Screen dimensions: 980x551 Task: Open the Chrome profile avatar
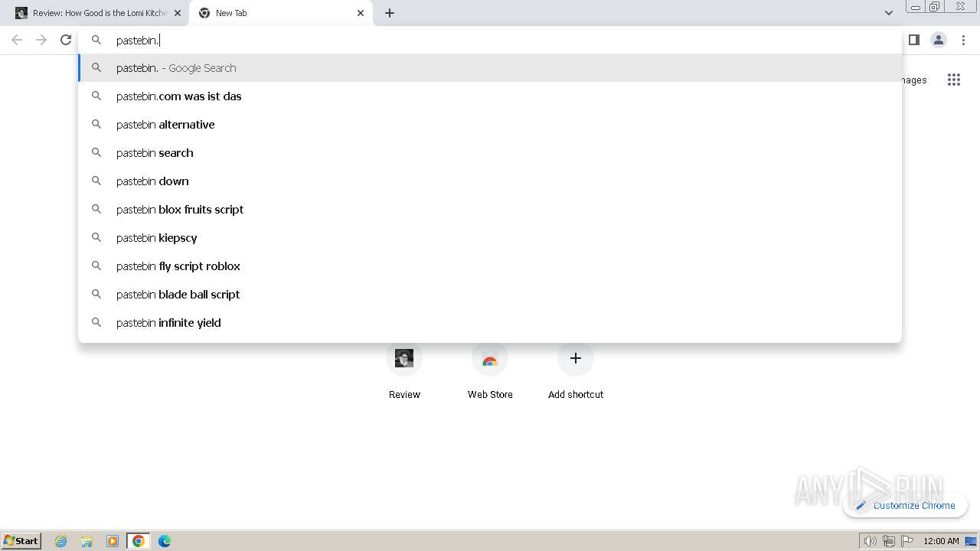[938, 40]
